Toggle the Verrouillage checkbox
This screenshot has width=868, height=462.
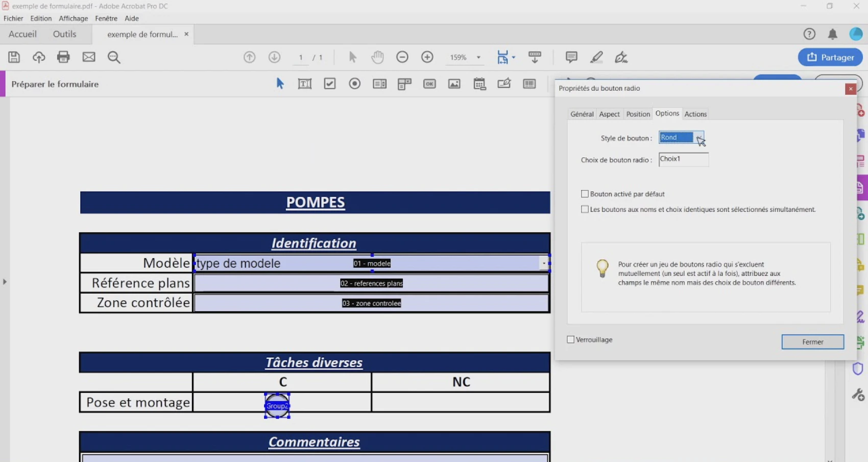571,339
